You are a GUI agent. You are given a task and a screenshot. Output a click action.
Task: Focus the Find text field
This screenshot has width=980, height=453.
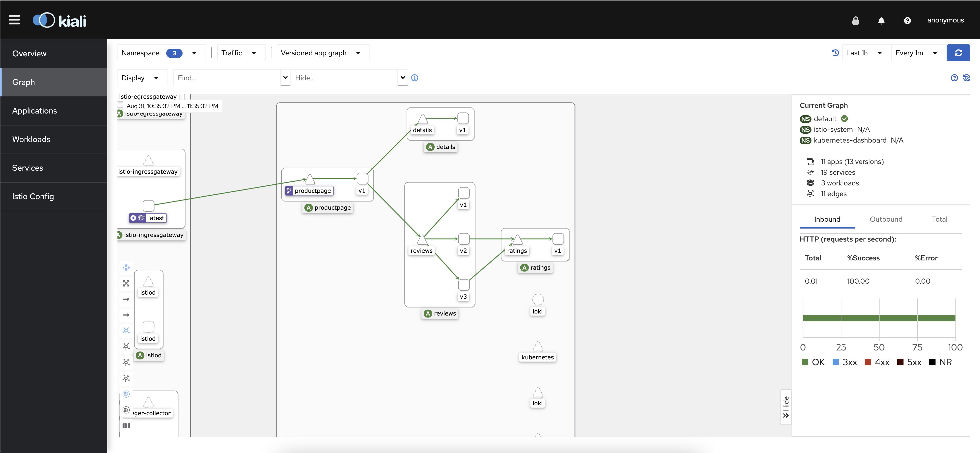[227, 78]
